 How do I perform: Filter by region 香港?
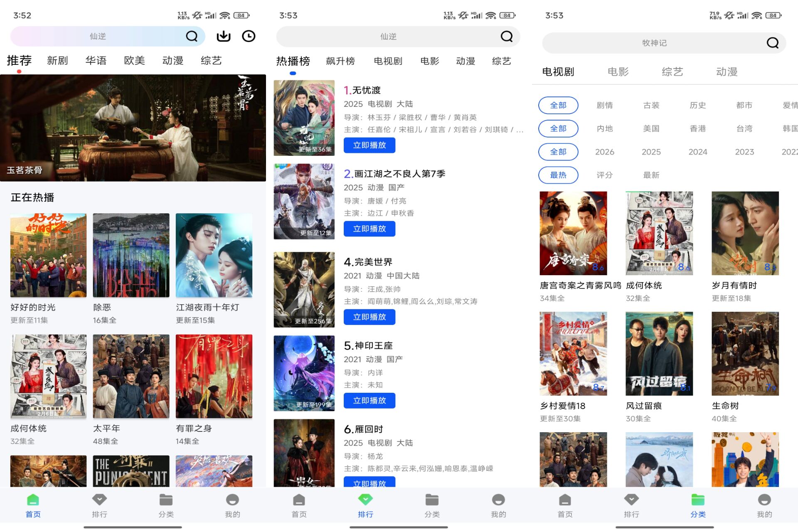click(x=697, y=128)
